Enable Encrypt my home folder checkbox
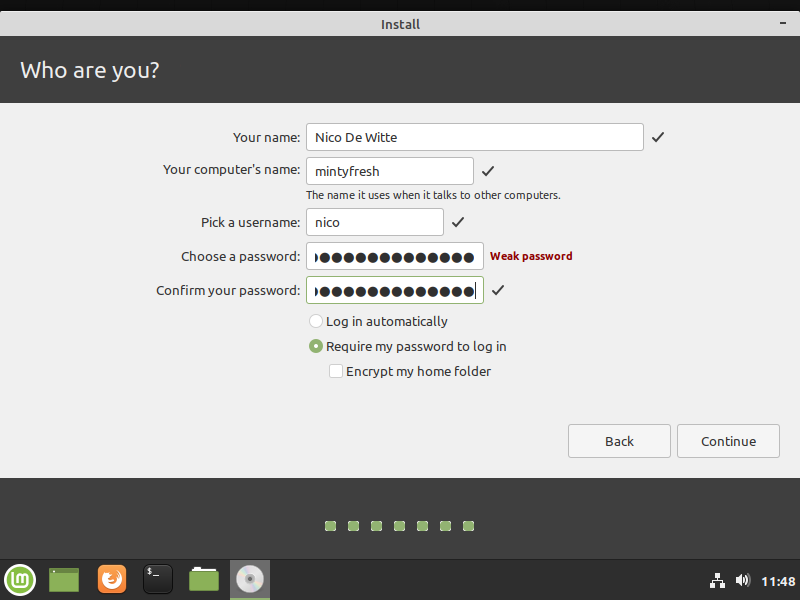 click(x=336, y=371)
